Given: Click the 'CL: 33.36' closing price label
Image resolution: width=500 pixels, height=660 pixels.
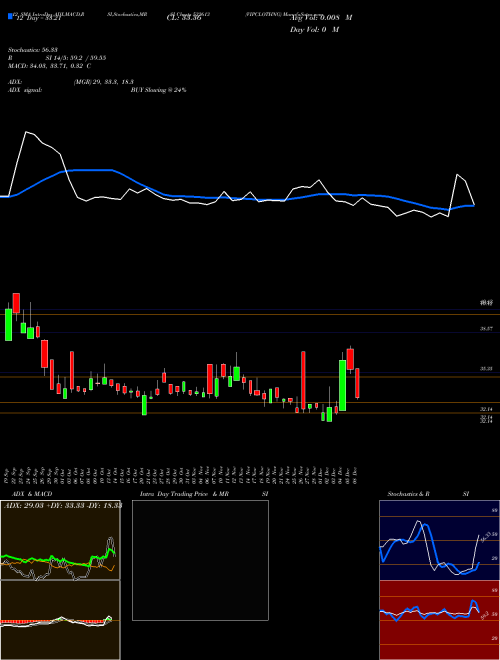Looking at the screenshot, I should pyautogui.click(x=184, y=18).
